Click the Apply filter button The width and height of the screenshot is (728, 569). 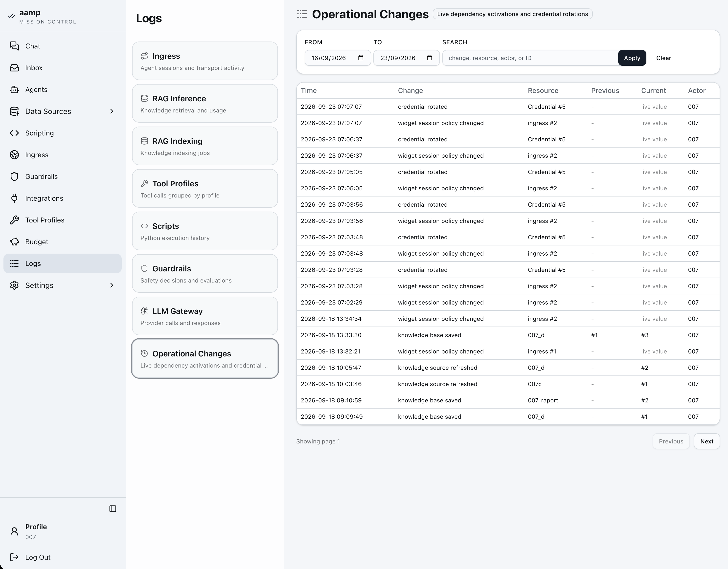pyautogui.click(x=632, y=58)
